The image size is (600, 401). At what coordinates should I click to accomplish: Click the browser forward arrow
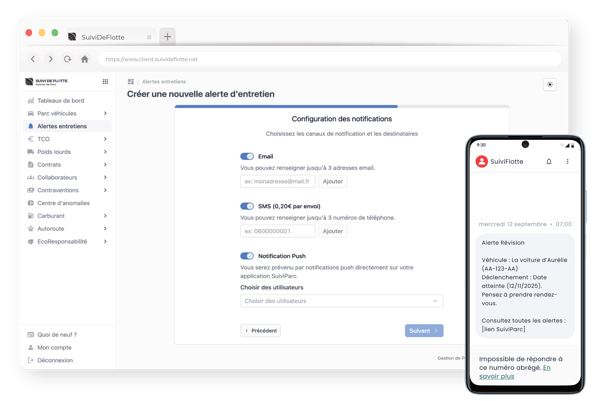[51, 59]
